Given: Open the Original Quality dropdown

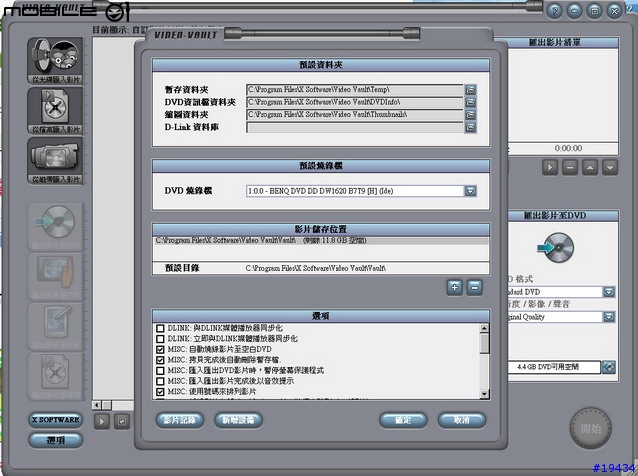Looking at the screenshot, I should click(x=609, y=317).
